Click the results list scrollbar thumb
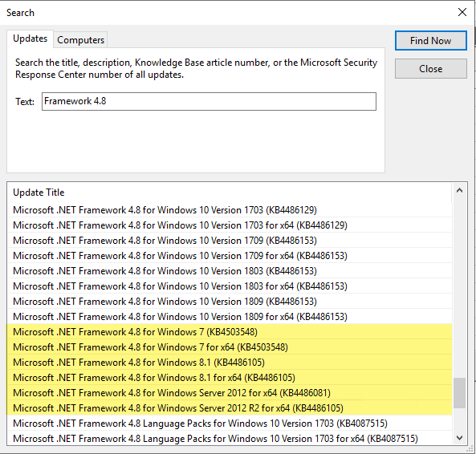Image resolution: width=476 pixels, height=454 pixels. point(459,393)
